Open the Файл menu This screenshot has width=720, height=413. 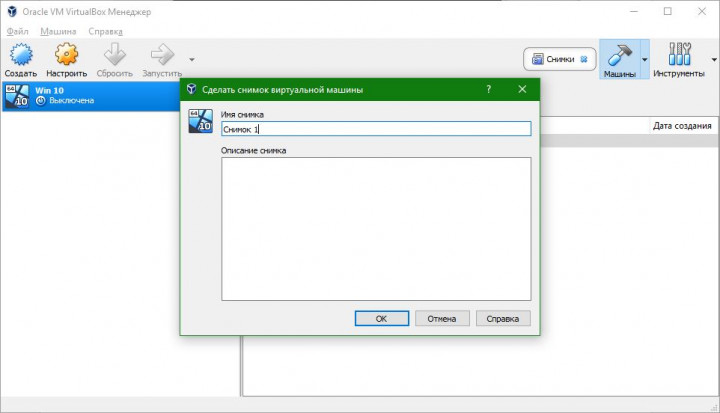click(x=17, y=31)
